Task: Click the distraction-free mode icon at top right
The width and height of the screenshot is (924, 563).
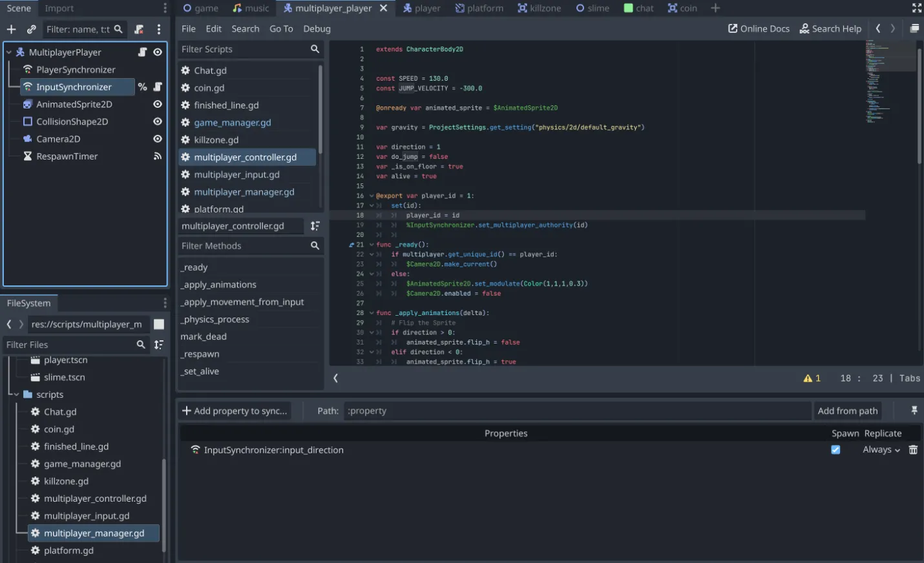Action: point(916,8)
